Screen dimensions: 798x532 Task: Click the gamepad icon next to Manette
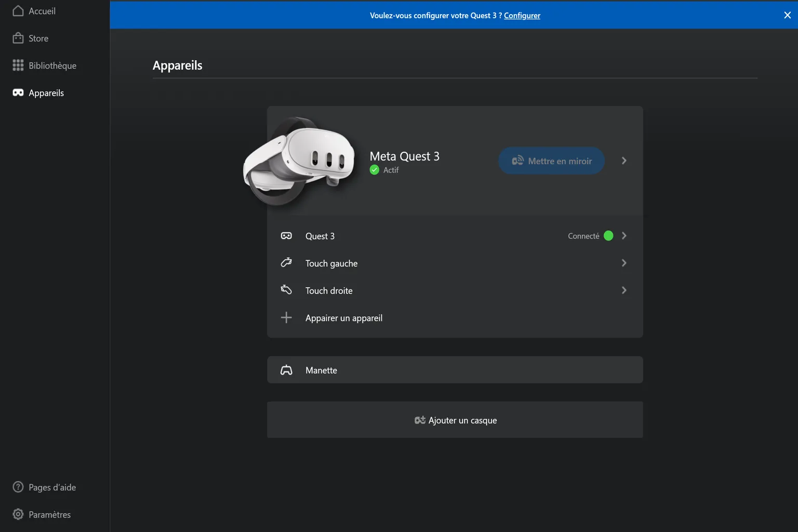(x=286, y=370)
